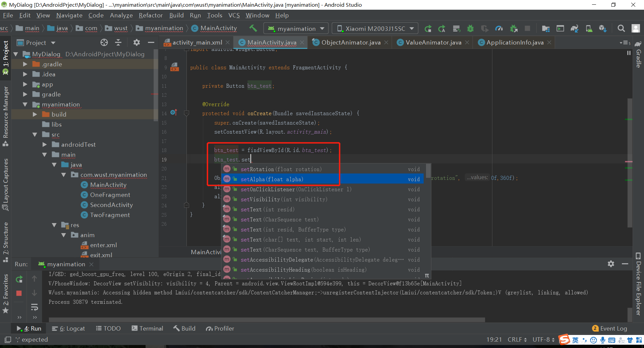Switch to ObjectAnimator.java tab
The height and width of the screenshot is (348, 644).
[351, 43]
